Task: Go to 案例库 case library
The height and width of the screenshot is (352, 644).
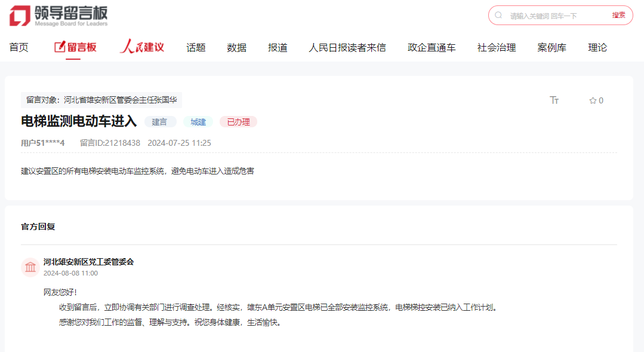Action: coord(551,48)
